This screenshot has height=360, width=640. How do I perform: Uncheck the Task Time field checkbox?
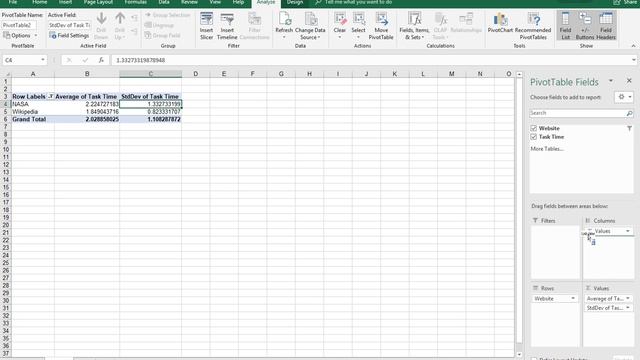click(x=533, y=137)
